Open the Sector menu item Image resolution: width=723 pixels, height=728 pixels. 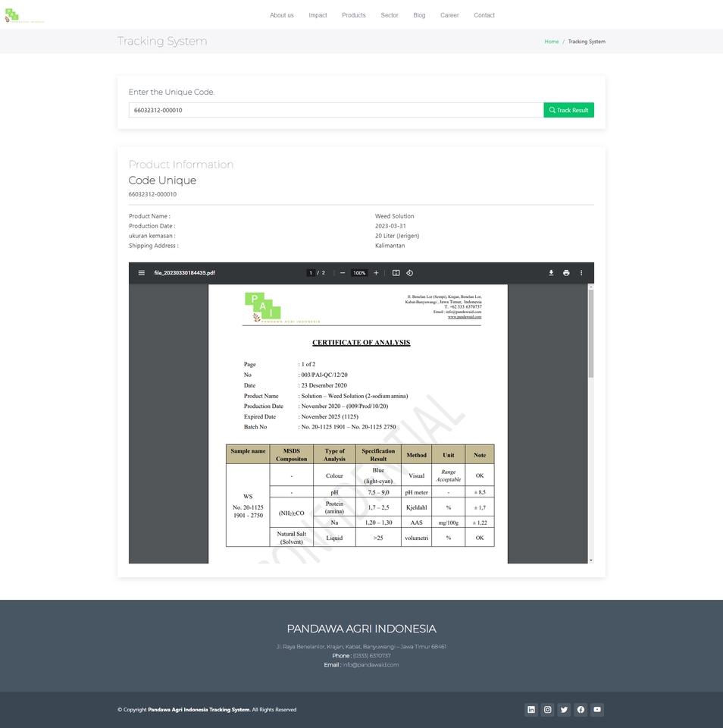tap(390, 15)
